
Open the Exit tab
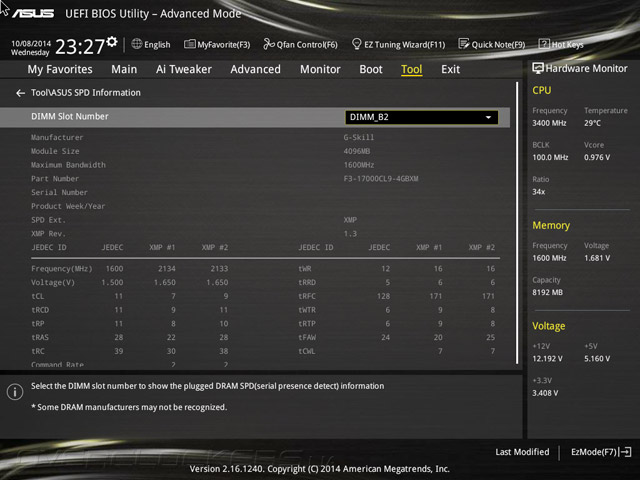[450, 69]
